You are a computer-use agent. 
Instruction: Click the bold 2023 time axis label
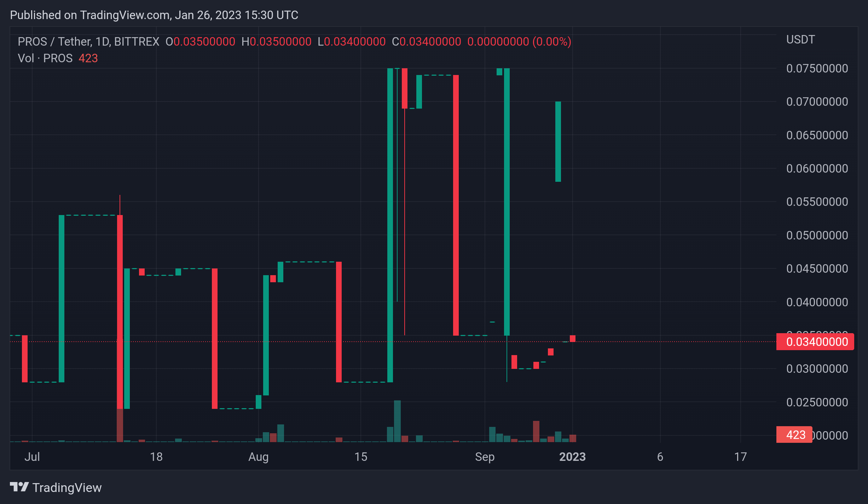[x=572, y=457]
